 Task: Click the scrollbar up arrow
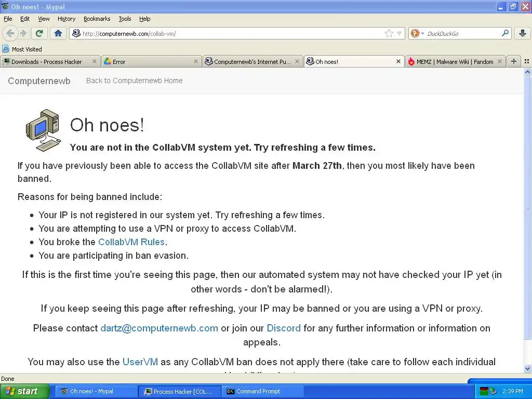(x=527, y=72)
